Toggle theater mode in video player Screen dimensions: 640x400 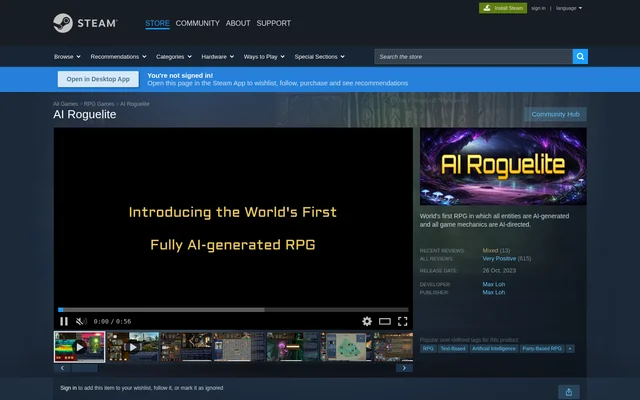384,321
